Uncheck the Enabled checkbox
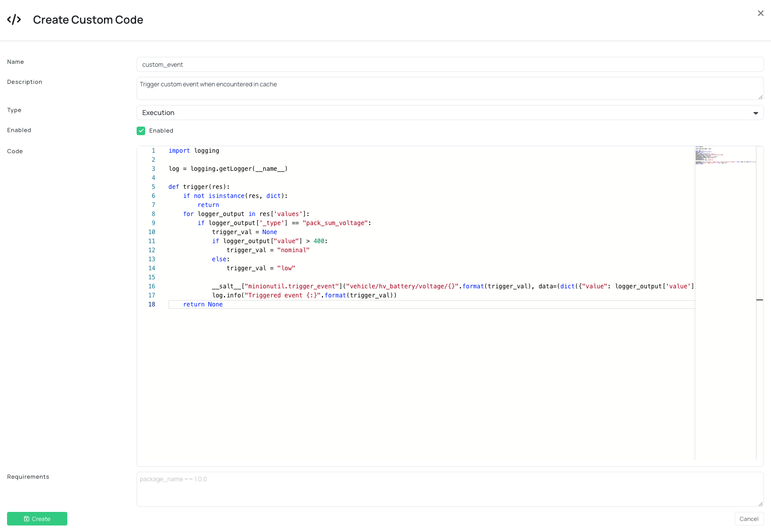Image resolution: width=771 pixels, height=532 pixels. click(x=141, y=131)
